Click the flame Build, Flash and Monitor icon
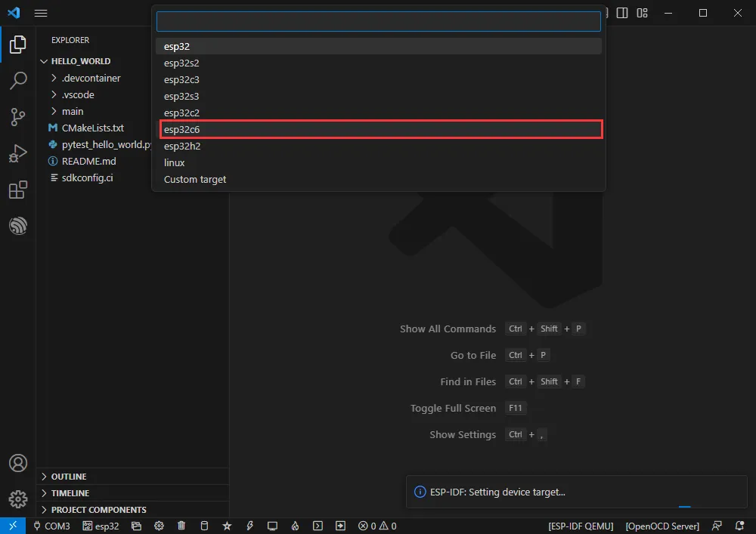 (x=296, y=526)
